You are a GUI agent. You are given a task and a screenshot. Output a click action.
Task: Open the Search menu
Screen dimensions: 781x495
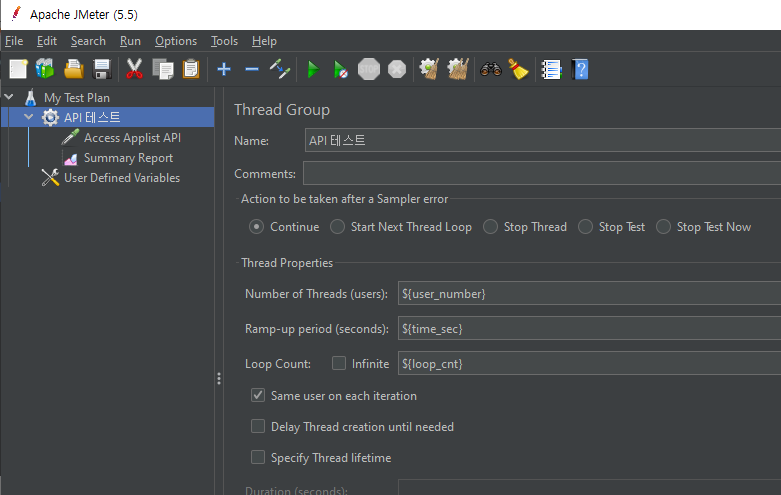tap(88, 41)
